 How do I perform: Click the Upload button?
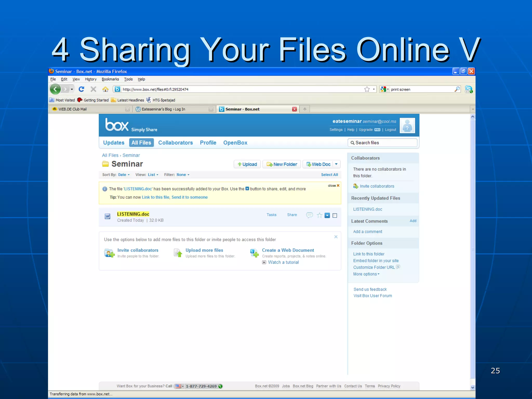click(x=247, y=164)
